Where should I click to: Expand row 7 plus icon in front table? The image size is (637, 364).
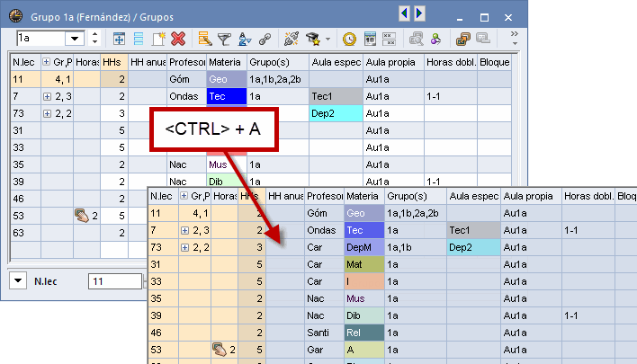184,230
